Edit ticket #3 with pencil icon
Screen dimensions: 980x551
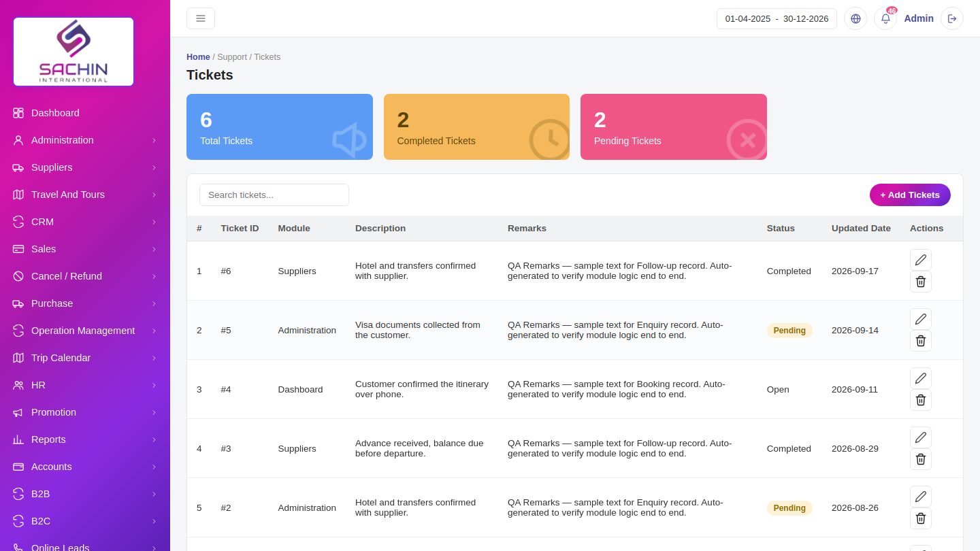click(x=921, y=437)
